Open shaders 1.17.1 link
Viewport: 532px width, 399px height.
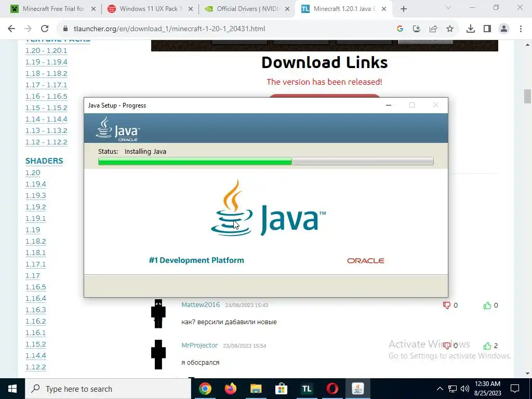[x=35, y=264]
